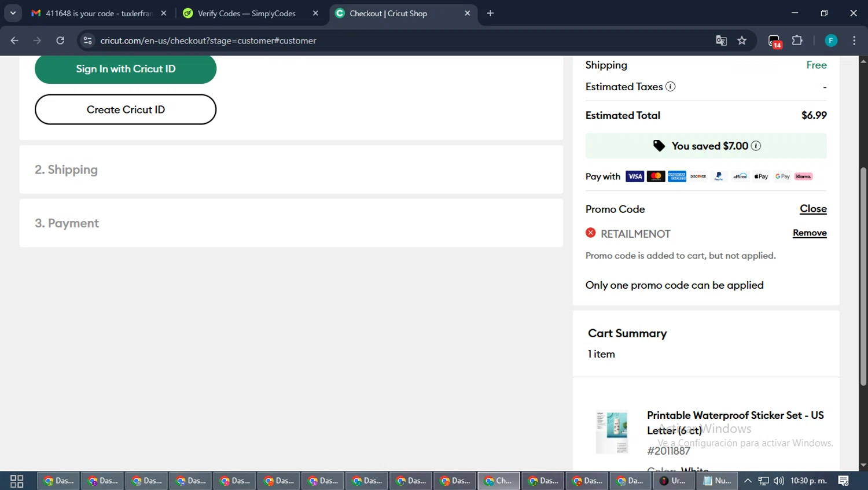The image size is (868, 490).
Task: Open network settings tray icon
Action: click(x=764, y=481)
